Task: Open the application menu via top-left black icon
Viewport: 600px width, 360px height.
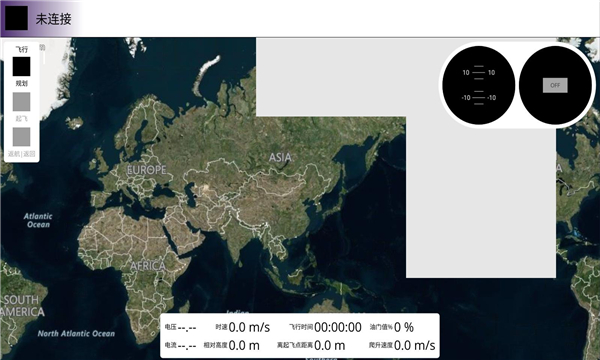Action: pos(16,18)
